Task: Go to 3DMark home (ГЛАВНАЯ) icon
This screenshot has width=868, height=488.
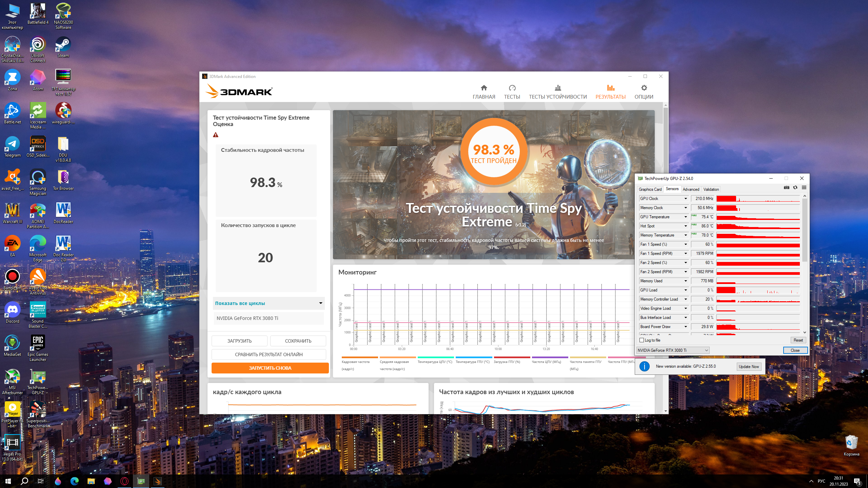Action: click(484, 88)
